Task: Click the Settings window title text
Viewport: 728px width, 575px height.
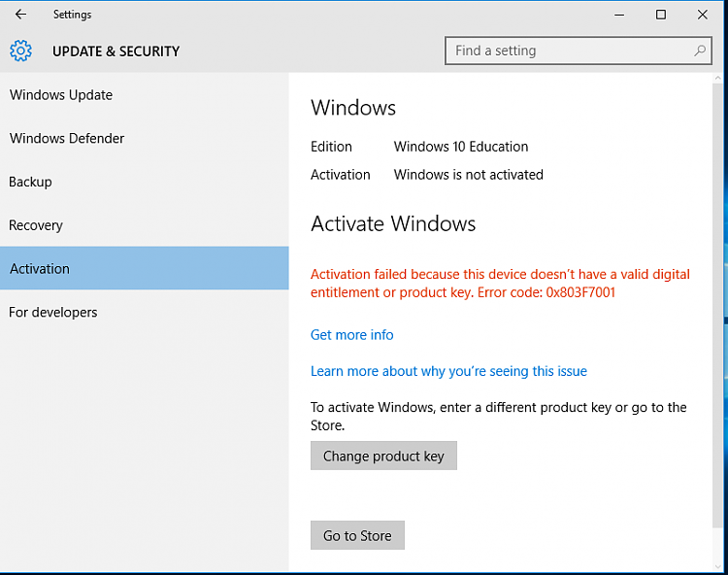Action: [73, 15]
